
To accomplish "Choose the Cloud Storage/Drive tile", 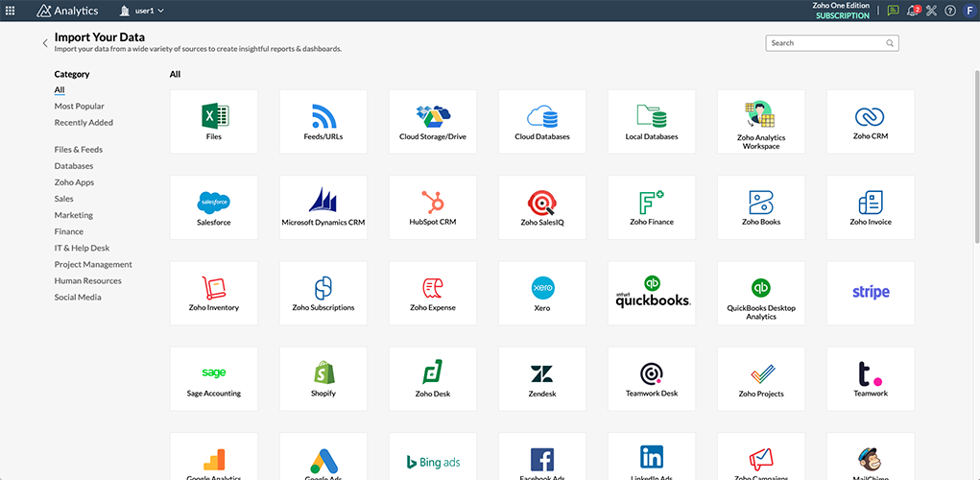I will (433, 122).
